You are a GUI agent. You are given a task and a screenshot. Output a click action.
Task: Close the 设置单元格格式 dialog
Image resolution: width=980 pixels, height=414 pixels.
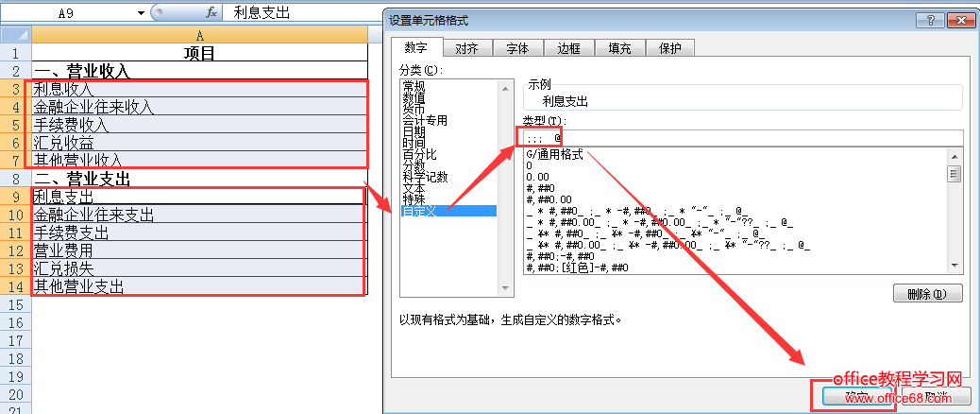click(x=959, y=21)
